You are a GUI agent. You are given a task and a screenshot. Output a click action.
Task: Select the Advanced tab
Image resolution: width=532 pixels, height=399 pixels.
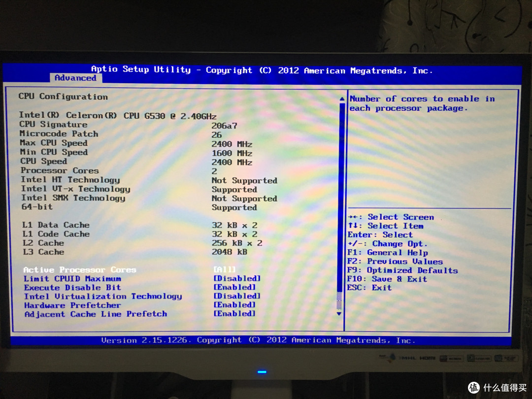click(76, 78)
